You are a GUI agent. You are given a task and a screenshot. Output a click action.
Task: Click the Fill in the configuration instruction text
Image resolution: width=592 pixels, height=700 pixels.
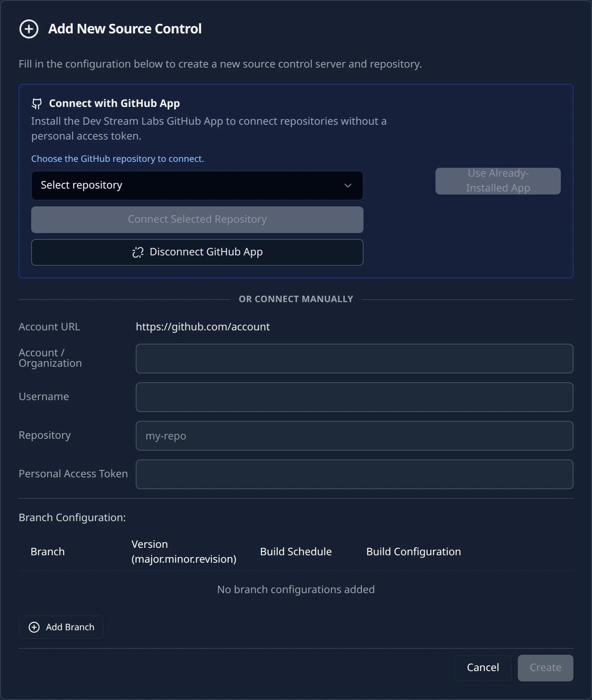point(220,64)
